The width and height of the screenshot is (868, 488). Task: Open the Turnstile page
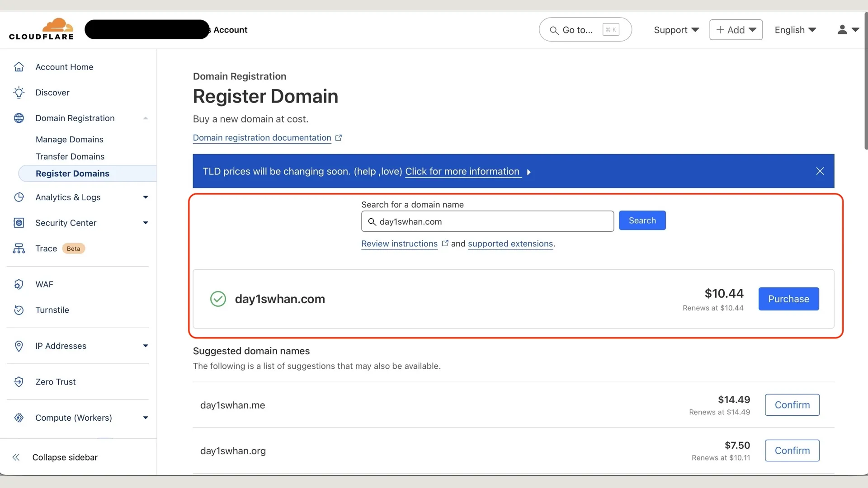click(52, 310)
